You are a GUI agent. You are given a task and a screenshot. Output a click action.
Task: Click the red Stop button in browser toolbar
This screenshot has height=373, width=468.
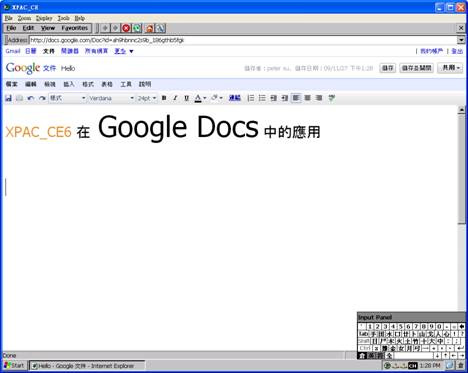coord(126,28)
